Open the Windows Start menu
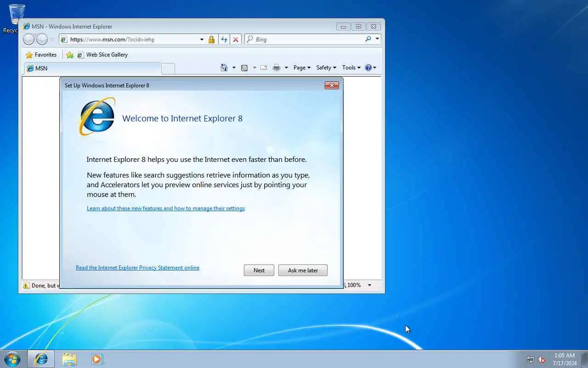Viewport: 588px width, 368px height. (12, 359)
